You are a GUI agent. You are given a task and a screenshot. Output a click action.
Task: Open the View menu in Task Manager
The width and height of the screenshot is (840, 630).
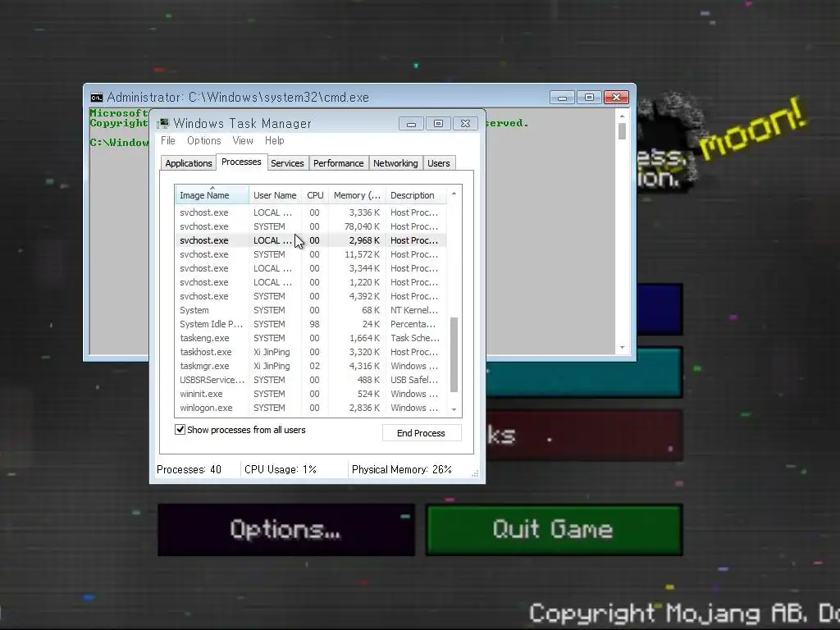(243, 140)
